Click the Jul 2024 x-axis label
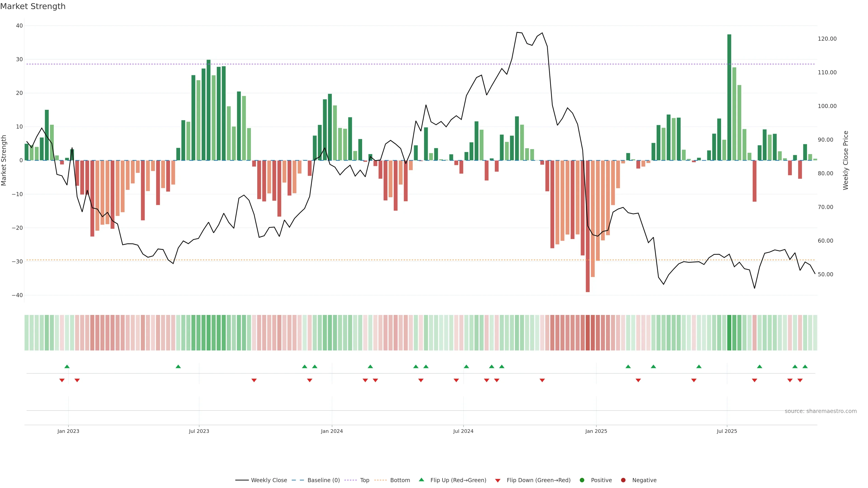868x488 pixels. coord(463,431)
